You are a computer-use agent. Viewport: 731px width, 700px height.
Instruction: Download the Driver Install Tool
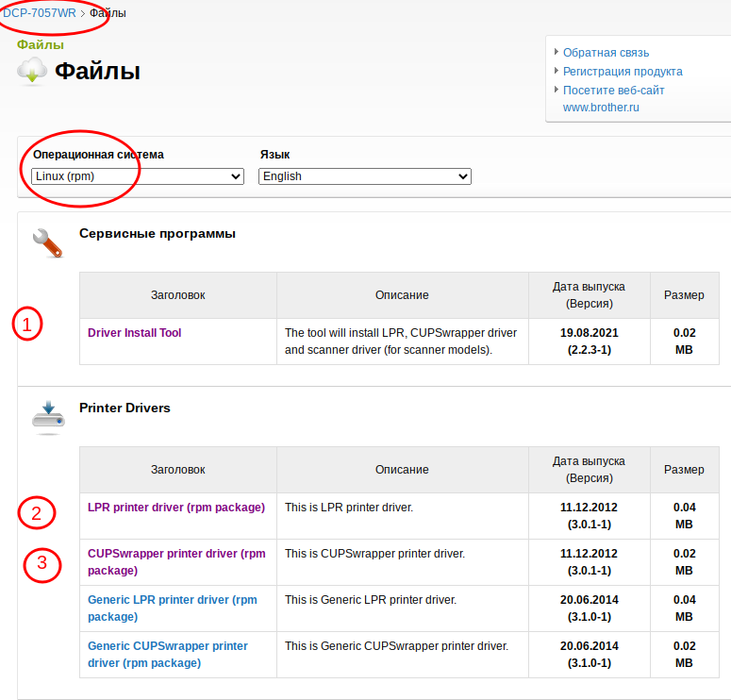coord(134,332)
